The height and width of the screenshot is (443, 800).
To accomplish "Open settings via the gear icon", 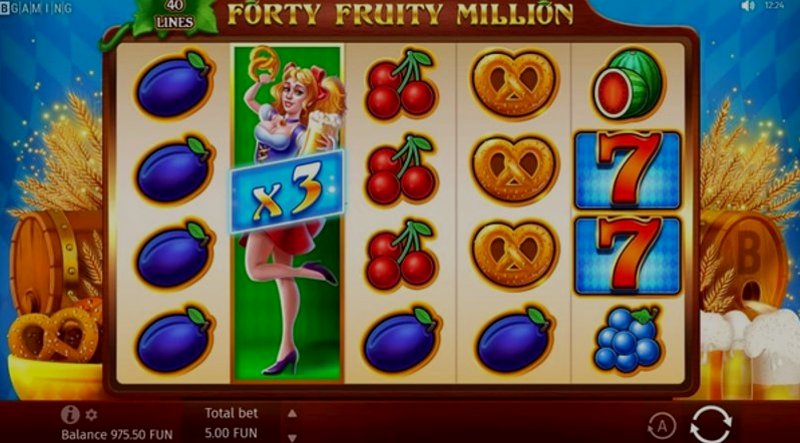I will [91, 414].
